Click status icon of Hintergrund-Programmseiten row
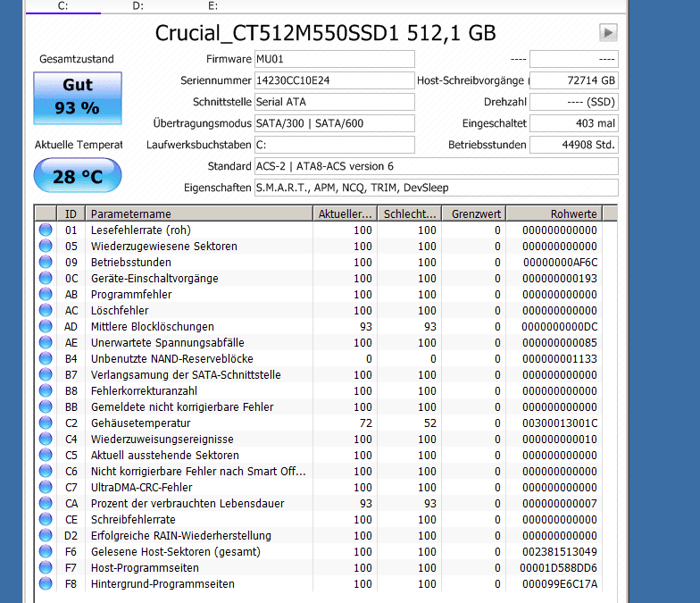Viewport: 700px width, 603px height. click(46, 583)
